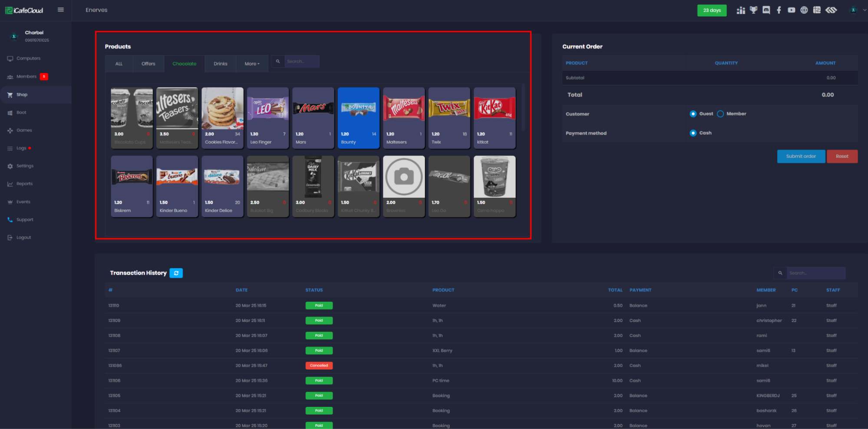Open the globe website icon

[804, 10]
